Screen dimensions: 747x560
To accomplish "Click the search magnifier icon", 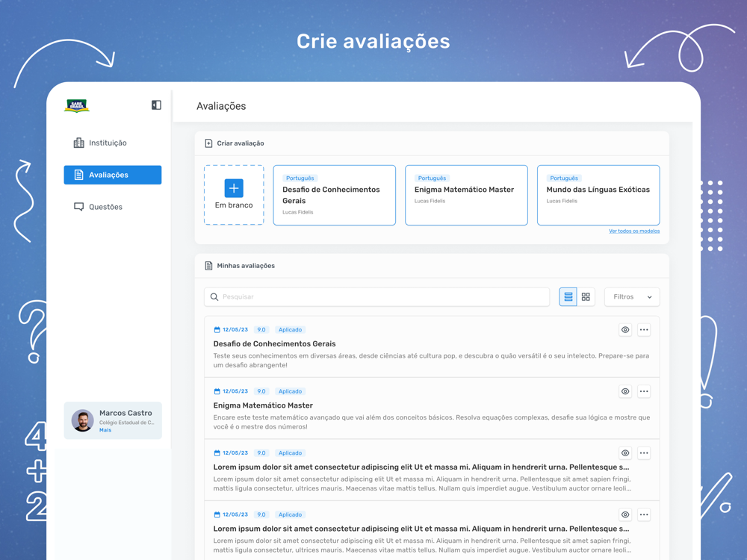I will coord(214,296).
